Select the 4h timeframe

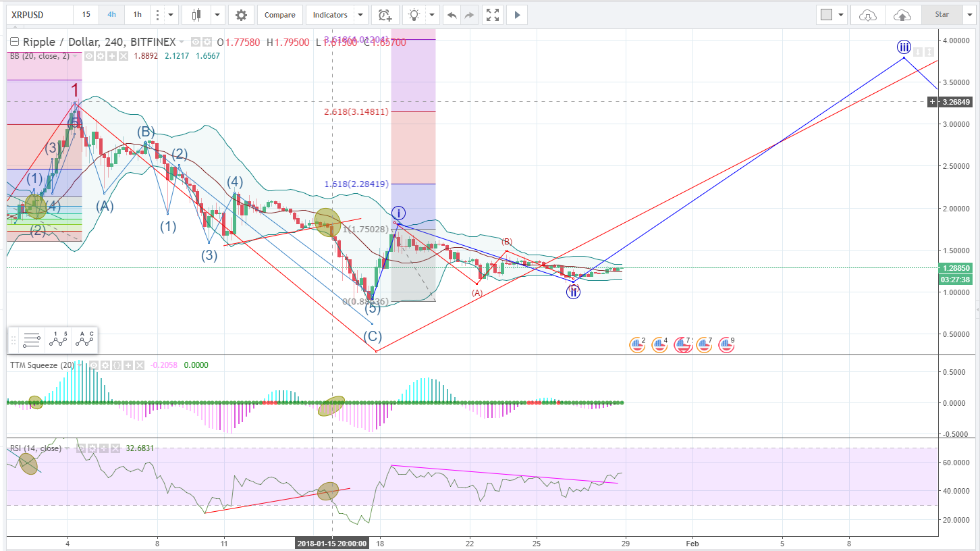(111, 14)
